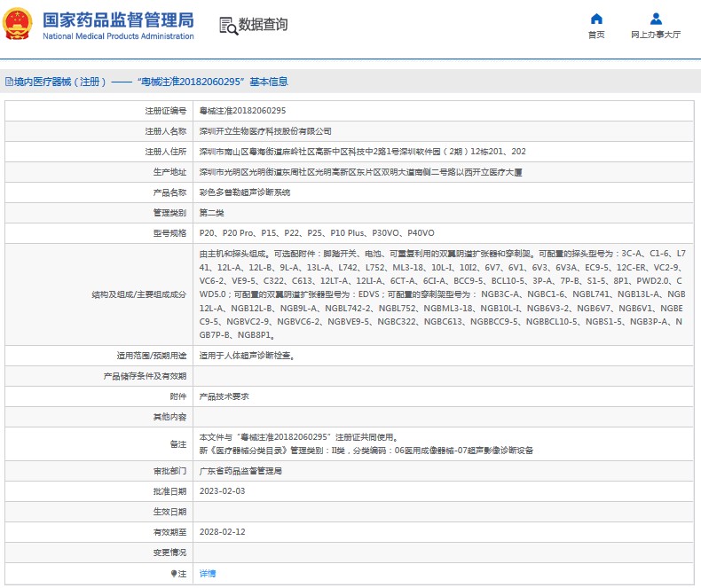701x588 pixels.
Task: Click the production address value row
Action: (x=361, y=172)
